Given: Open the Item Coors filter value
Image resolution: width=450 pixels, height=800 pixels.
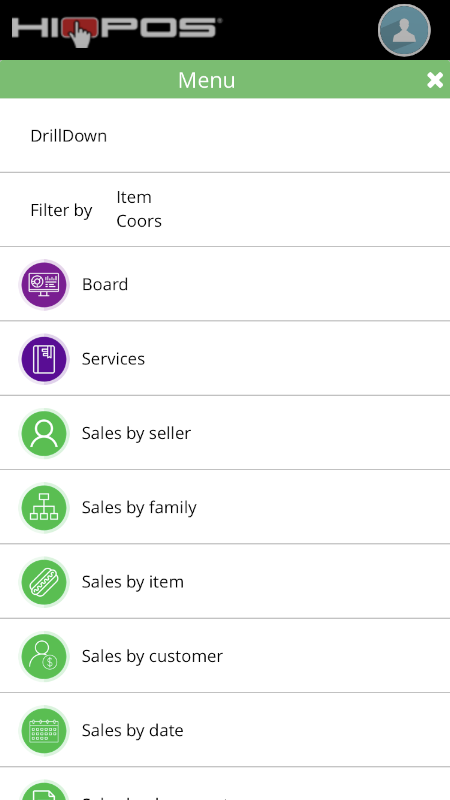Looking at the screenshot, I should [x=139, y=209].
